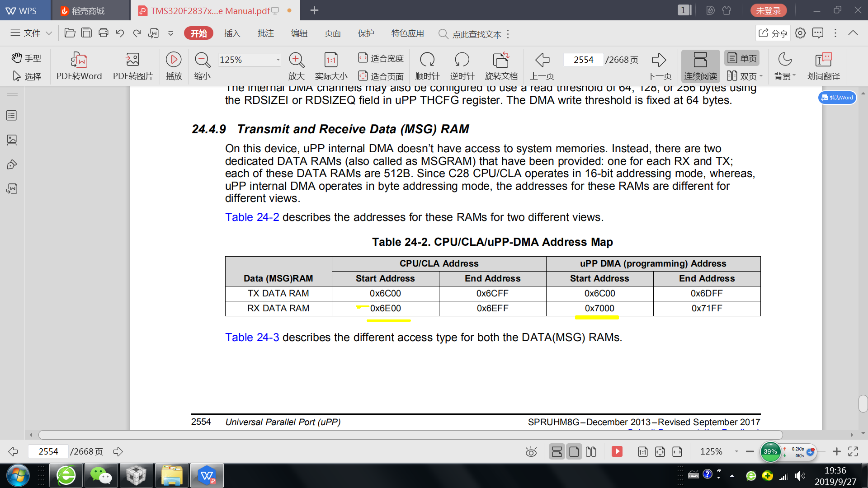Enable the 手型 hand tool
Image resolution: width=868 pixels, height=488 pixels.
pos(26,58)
